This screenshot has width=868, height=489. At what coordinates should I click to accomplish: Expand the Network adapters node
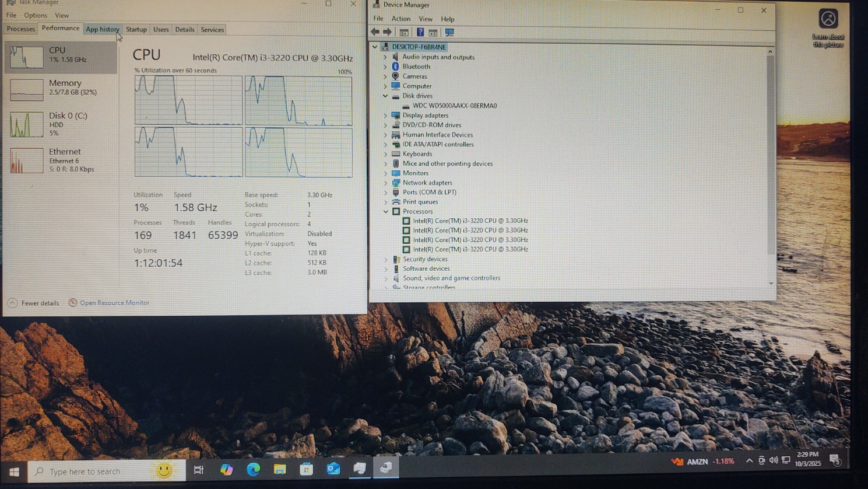pyautogui.click(x=385, y=183)
